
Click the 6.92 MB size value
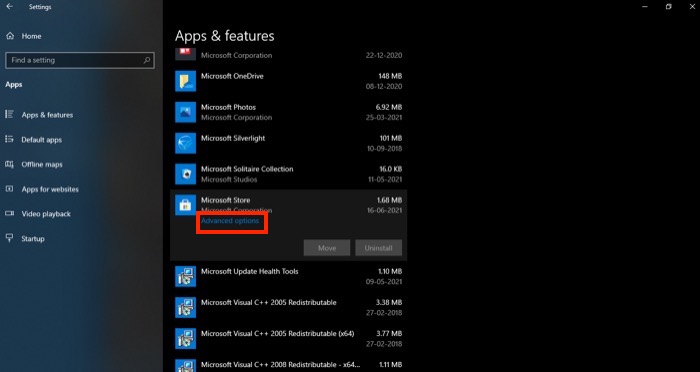388,107
